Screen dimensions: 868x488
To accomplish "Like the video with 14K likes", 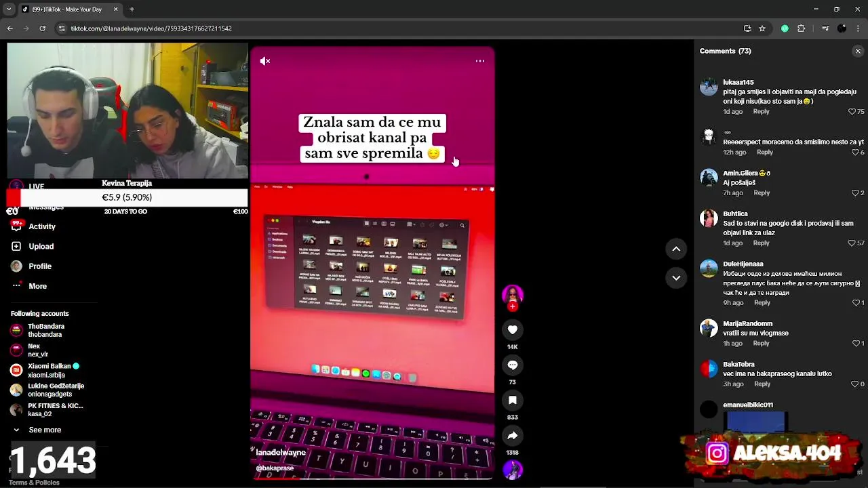I will point(513,329).
